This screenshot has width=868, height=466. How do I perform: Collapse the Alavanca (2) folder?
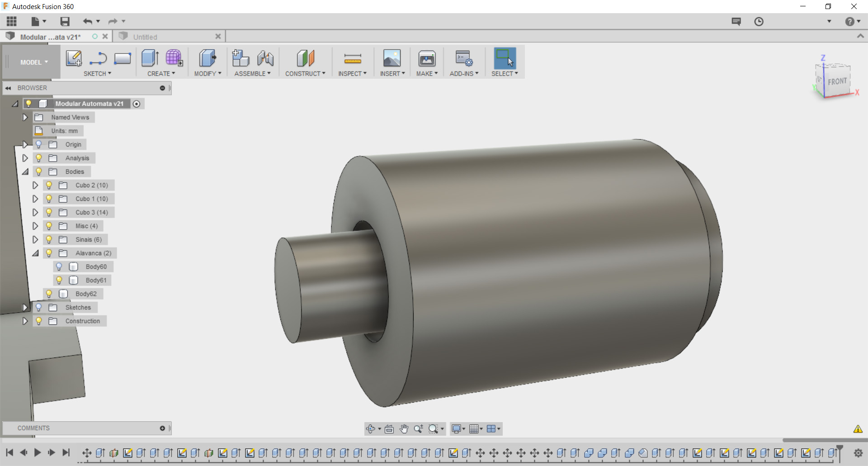pos(35,253)
